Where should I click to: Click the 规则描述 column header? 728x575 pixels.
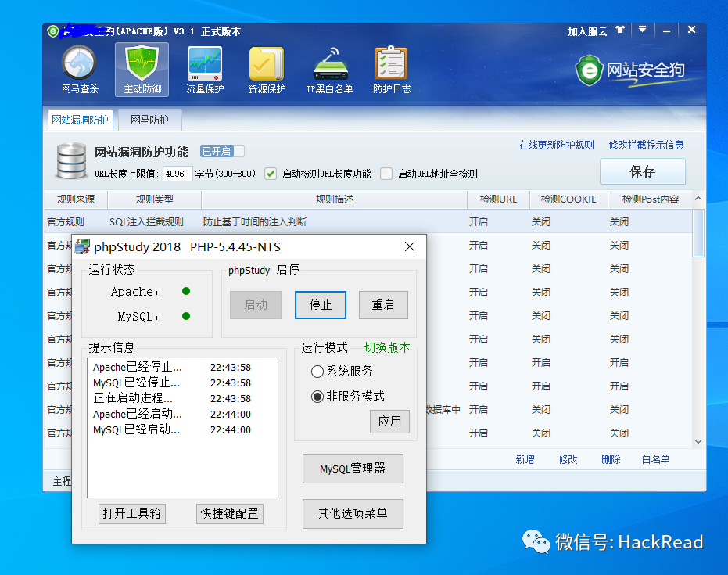(x=335, y=199)
